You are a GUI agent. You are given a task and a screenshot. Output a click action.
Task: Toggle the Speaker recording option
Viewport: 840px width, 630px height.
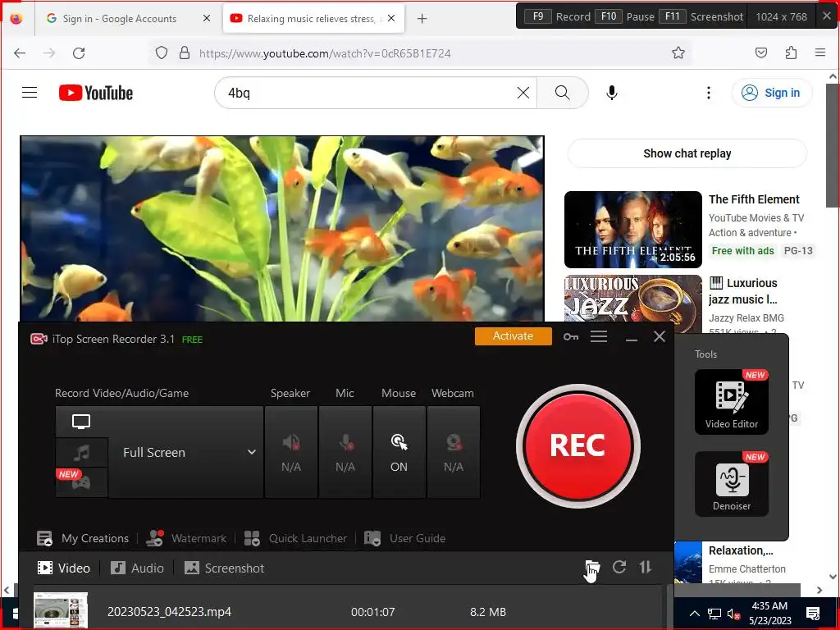291,452
